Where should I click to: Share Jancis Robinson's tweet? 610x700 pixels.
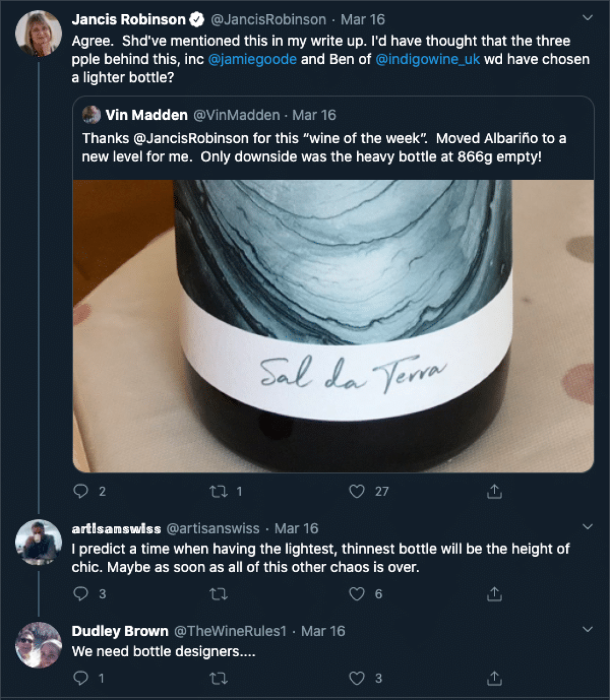[x=494, y=491]
